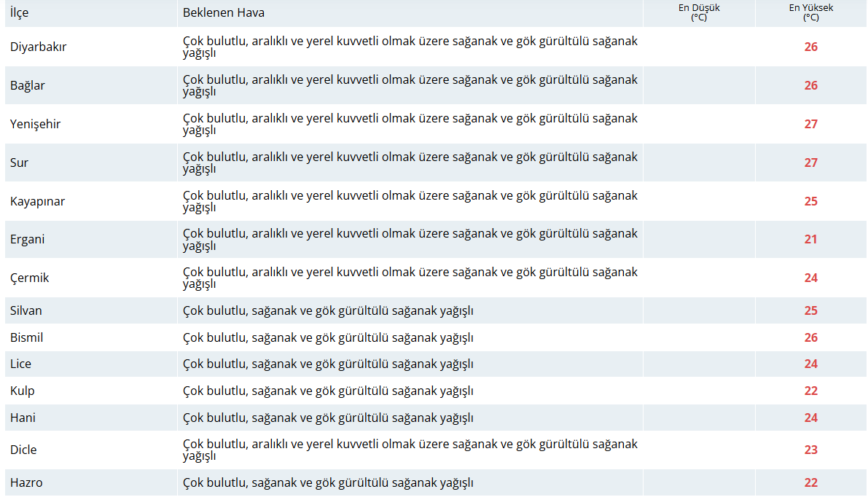Image resolution: width=868 pixels, height=497 pixels.
Task: Click Dicle's high temperature 23
Action: (x=811, y=450)
